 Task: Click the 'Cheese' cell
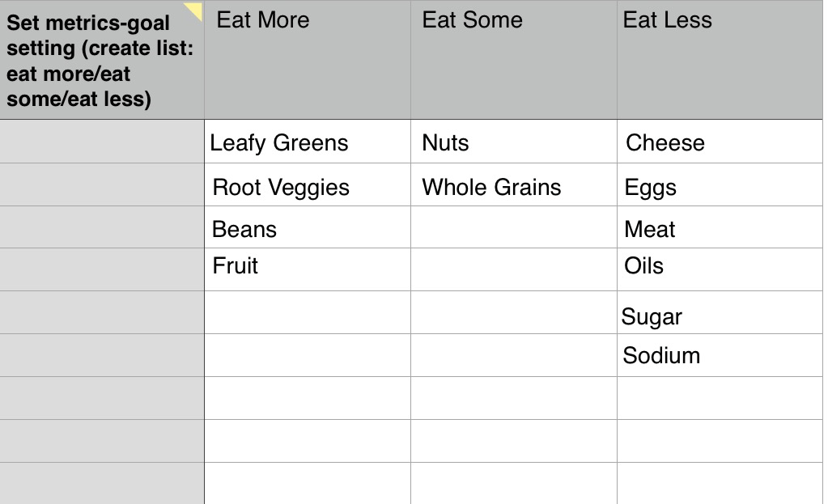[720, 142]
